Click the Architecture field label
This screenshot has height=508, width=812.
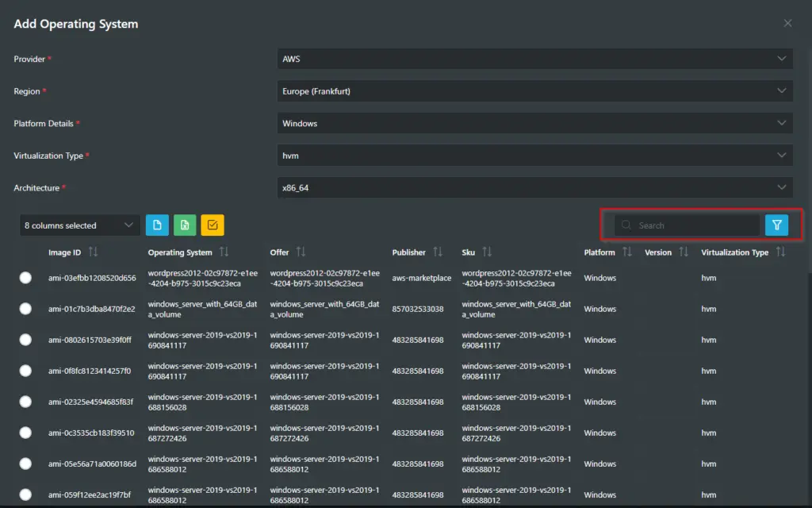(x=36, y=187)
